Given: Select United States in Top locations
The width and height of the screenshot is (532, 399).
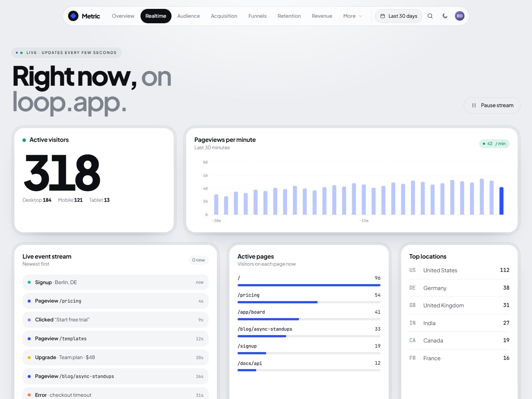Looking at the screenshot, I should coord(459,270).
